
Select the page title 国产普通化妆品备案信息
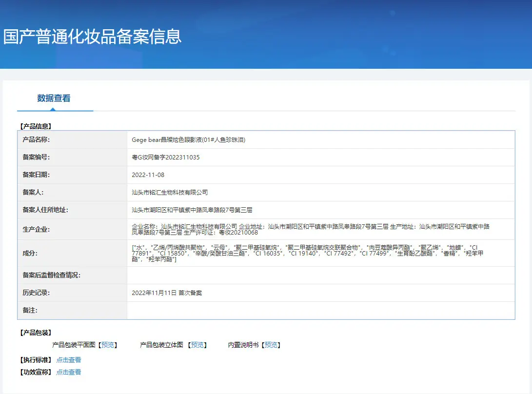(92, 37)
